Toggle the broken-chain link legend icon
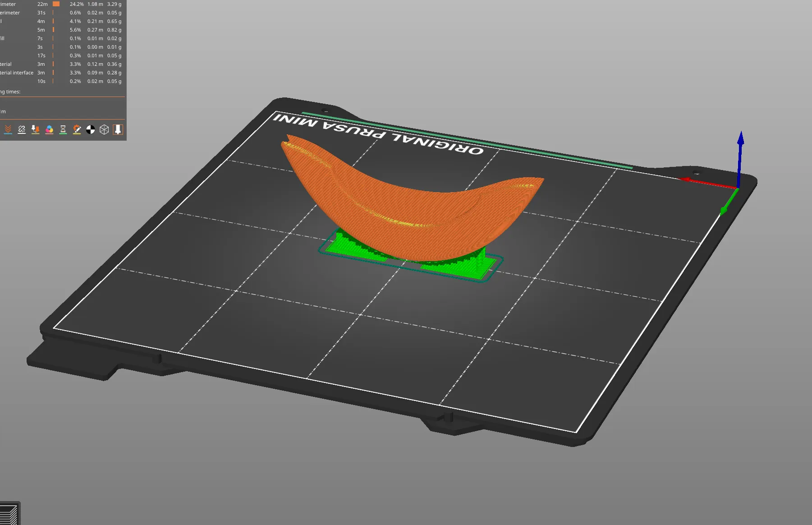 point(22,130)
